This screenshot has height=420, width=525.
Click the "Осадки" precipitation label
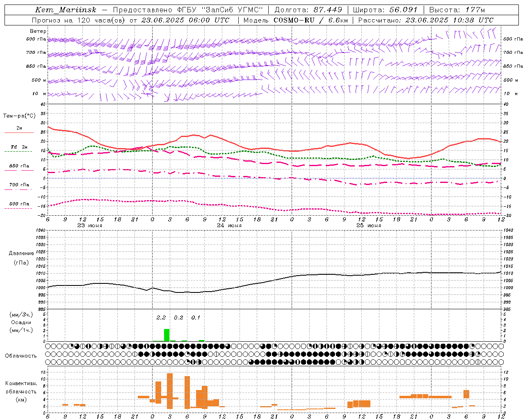click(x=21, y=322)
